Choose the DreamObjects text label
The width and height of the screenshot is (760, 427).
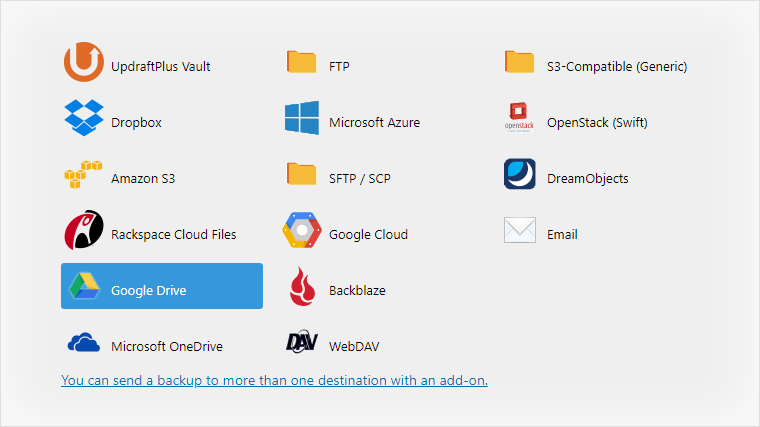[587, 178]
